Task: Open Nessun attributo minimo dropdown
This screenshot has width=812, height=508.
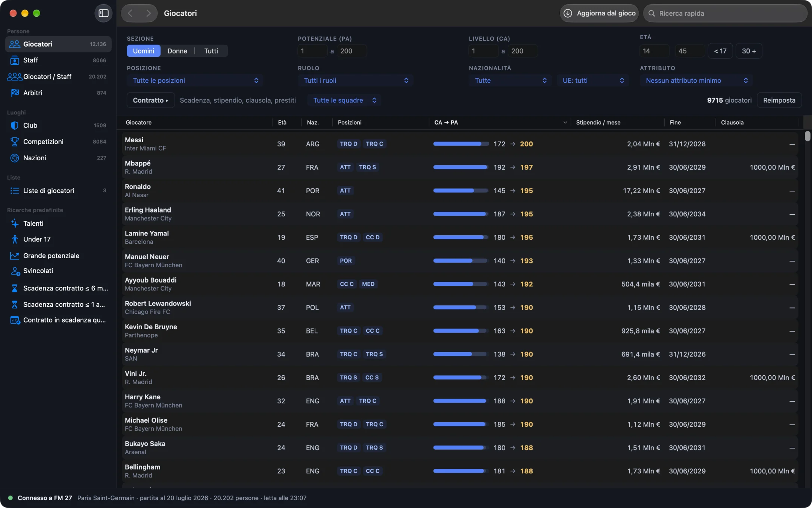Action: point(696,81)
